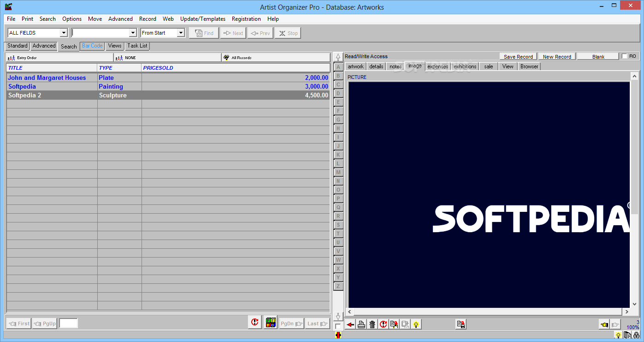Click the page number field beside PgUp
The height and width of the screenshot is (342, 644).
coord(68,324)
